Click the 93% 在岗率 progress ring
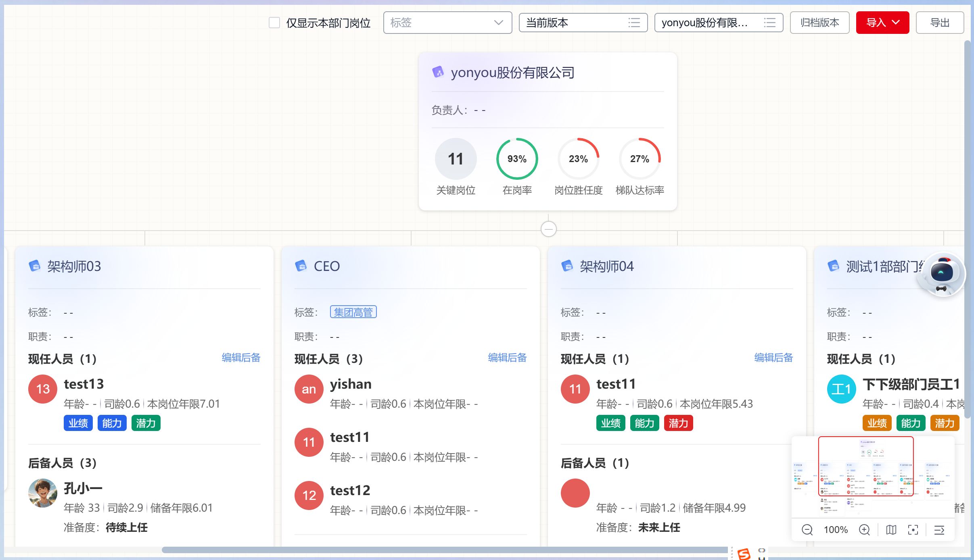This screenshot has height=560, width=974. (x=517, y=159)
